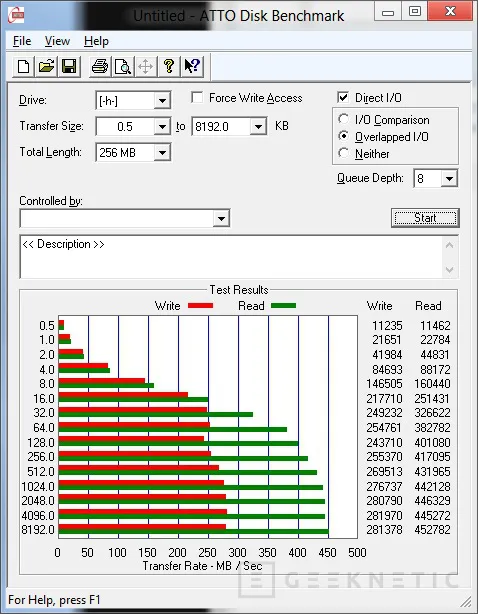This screenshot has height=614, width=478.
Task: Expand the Total Length 256 MB dropdown
Action: [162, 153]
